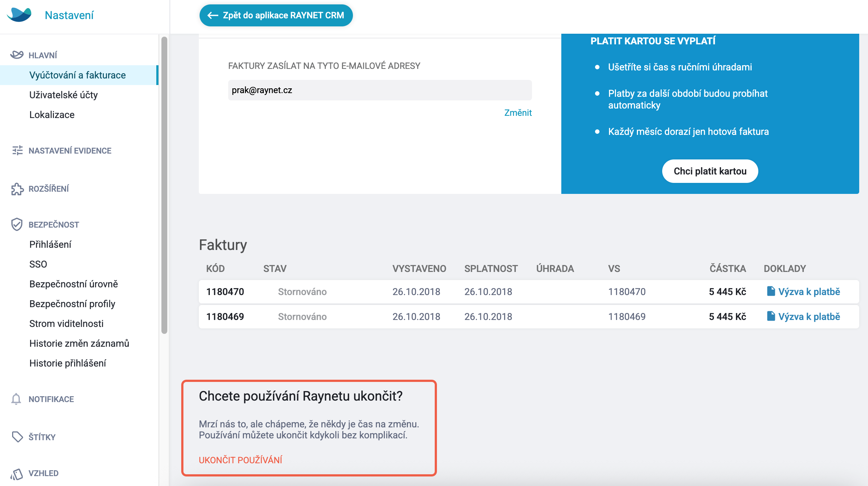Select SSO in the sidebar
868x486 pixels.
point(38,264)
